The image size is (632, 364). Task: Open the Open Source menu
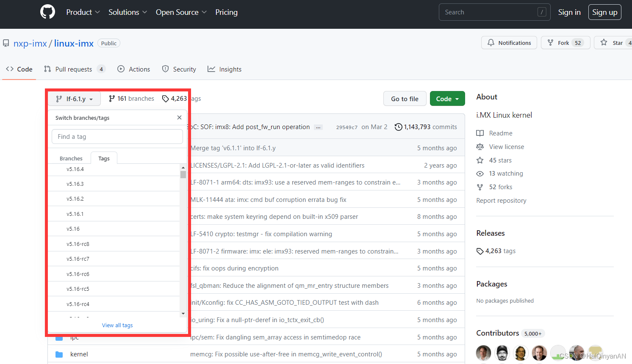(x=181, y=12)
